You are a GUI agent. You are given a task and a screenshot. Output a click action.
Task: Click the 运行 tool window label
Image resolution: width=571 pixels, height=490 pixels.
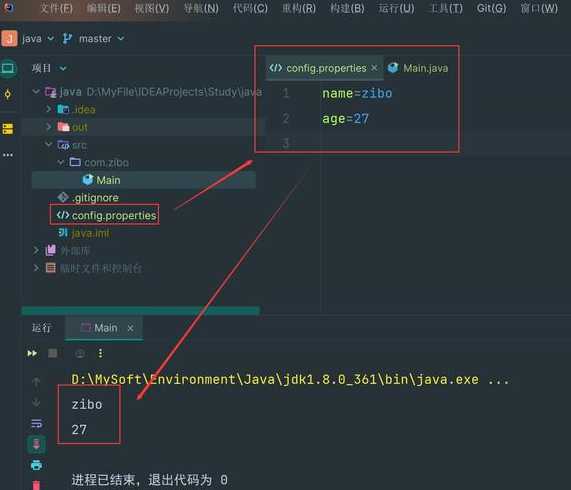[x=42, y=328]
